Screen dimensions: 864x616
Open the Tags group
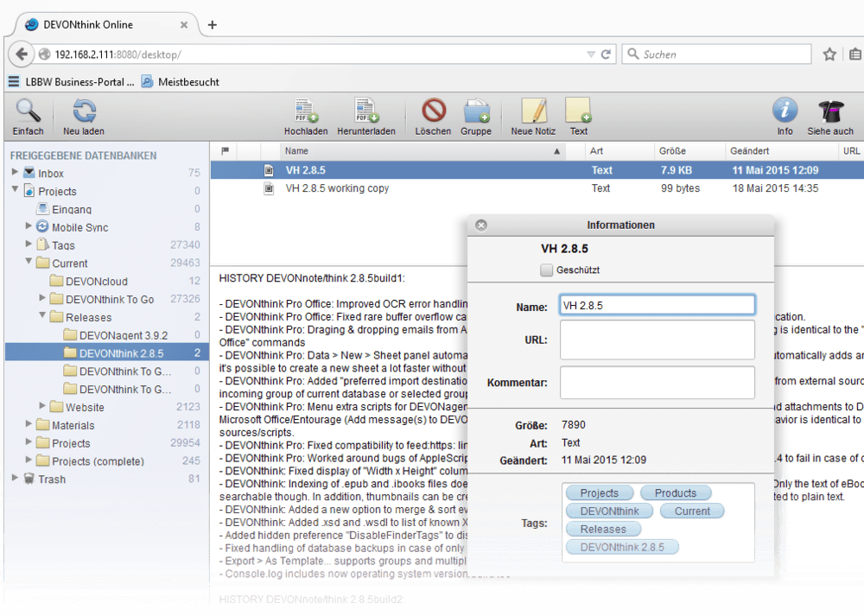click(63, 245)
